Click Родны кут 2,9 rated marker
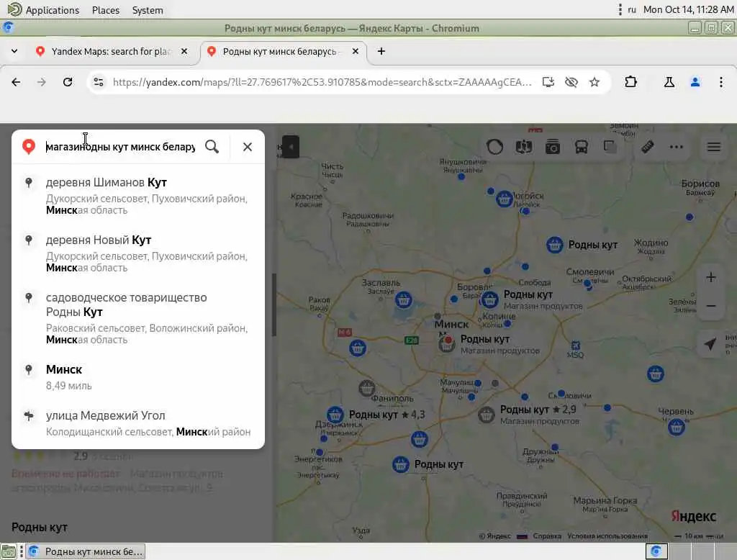The image size is (737, 560). 486,415
